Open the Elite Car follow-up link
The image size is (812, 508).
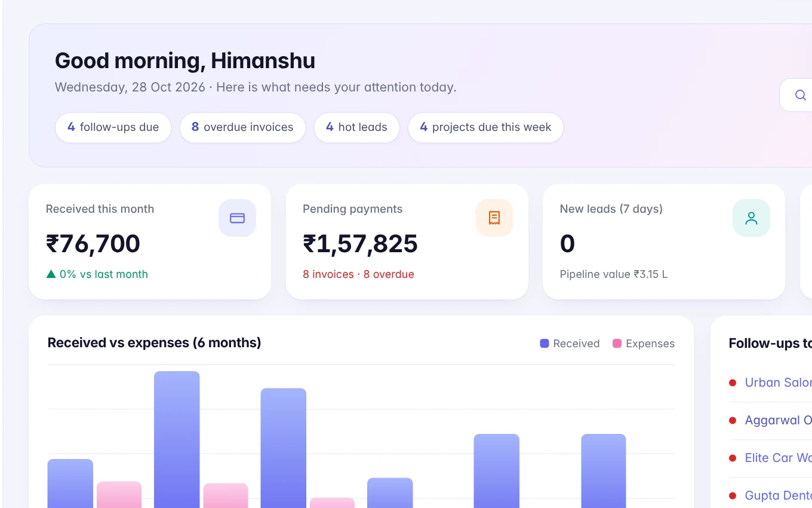point(778,458)
